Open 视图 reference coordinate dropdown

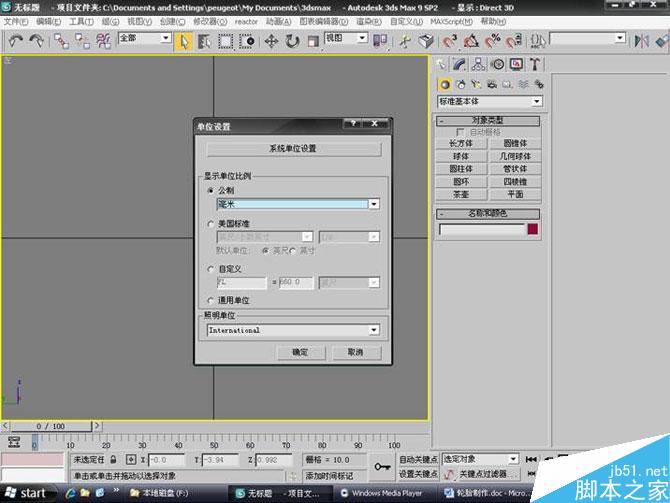coord(362,38)
